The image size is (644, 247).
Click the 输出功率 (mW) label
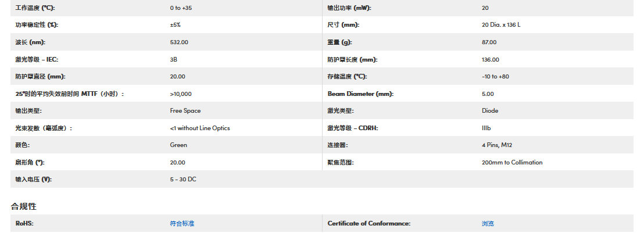pyautogui.click(x=349, y=8)
